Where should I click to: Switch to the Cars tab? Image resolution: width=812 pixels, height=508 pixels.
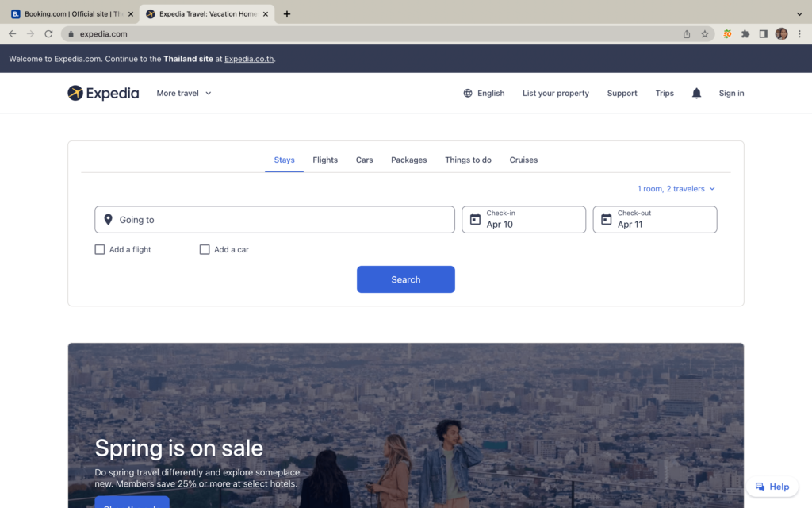tap(364, 160)
